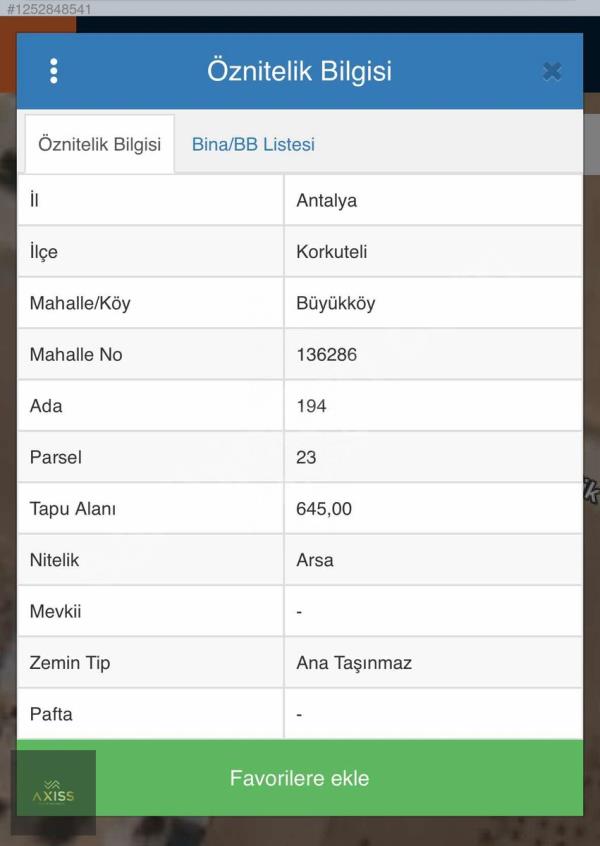This screenshot has width=600, height=846.
Task: Click the Antalya province value
Action: click(327, 200)
